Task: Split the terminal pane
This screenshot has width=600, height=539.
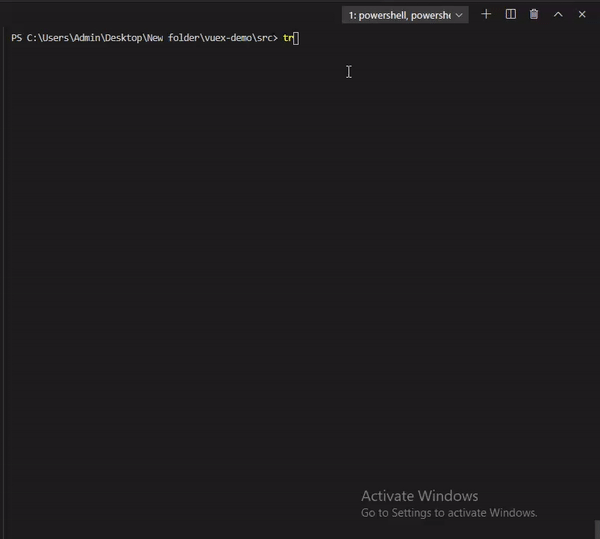Action: pyautogui.click(x=510, y=15)
